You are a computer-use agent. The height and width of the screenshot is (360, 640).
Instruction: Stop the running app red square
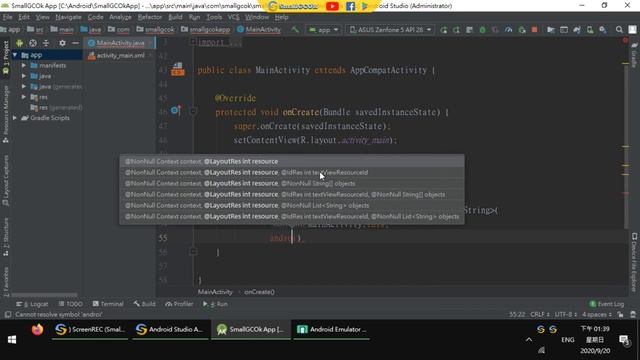[534, 30]
